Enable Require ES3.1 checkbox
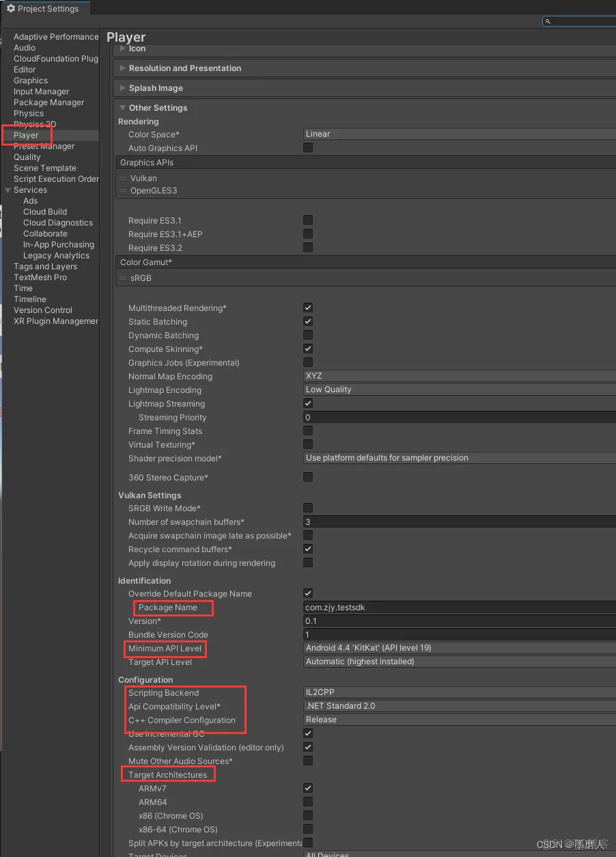This screenshot has width=616, height=857. pos(308,220)
